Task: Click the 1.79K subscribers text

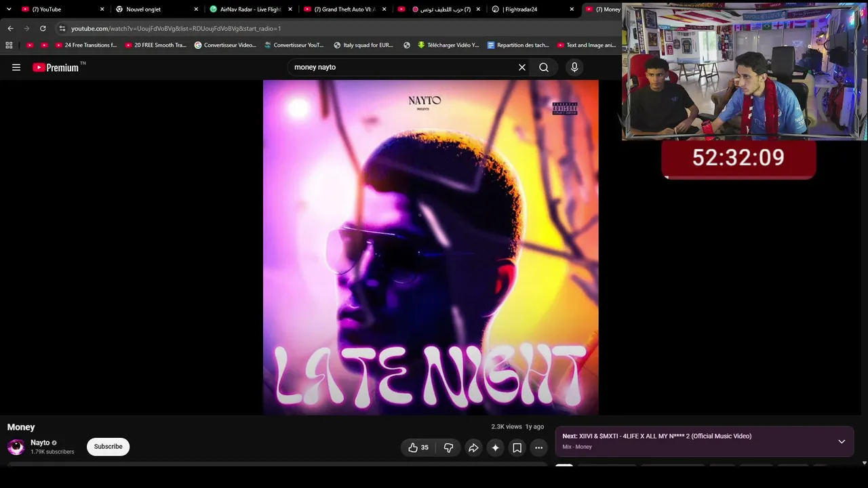Action: pyautogui.click(x=52, y=452)
